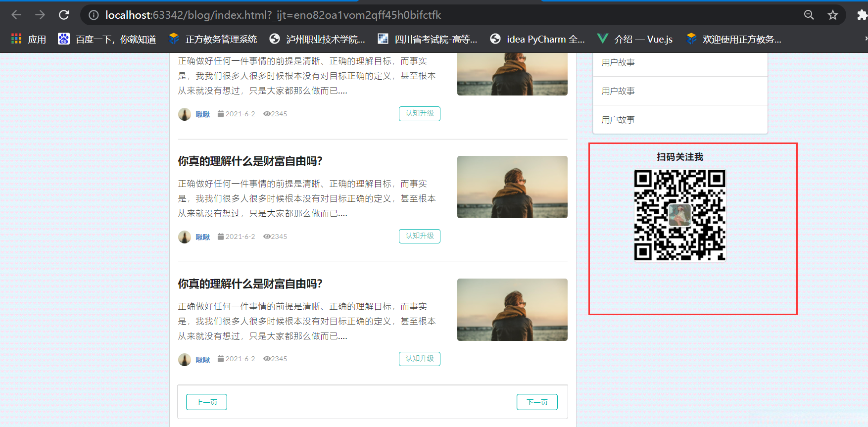Click the eye views icon in the top article

point(267,114)
